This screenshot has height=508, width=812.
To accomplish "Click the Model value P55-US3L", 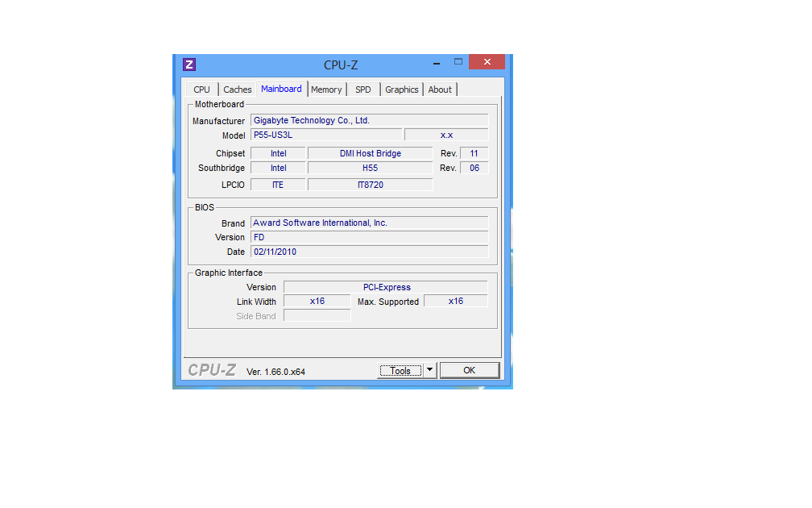I will point(326,135).
